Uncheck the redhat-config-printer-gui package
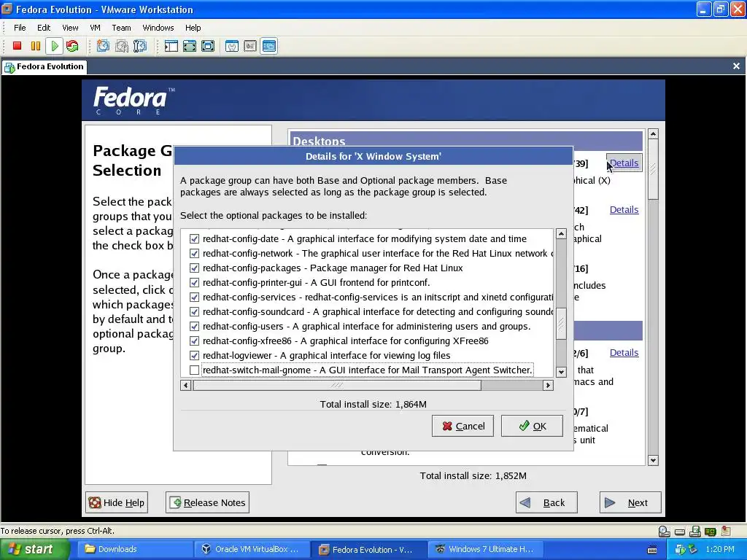This screenshot has width=747, height=560. (x=194, y=282)
